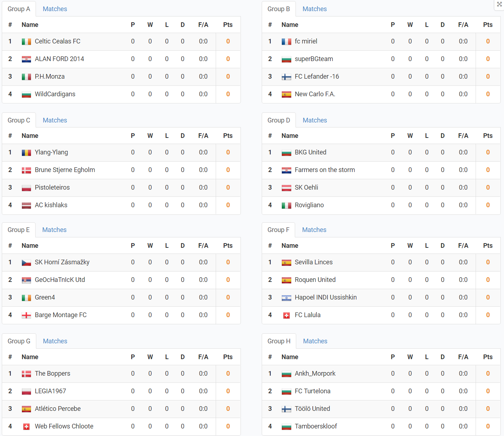Image resolution: width=504 pixels, height=436 pixels.
Task: Click the Pts column header in Group C
Action: [228, 136]
